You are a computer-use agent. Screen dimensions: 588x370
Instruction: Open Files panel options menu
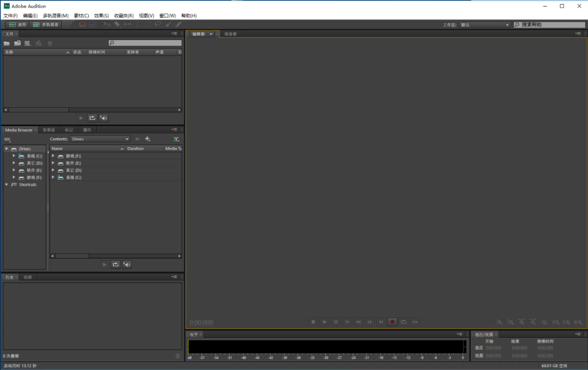coord(174,34)
